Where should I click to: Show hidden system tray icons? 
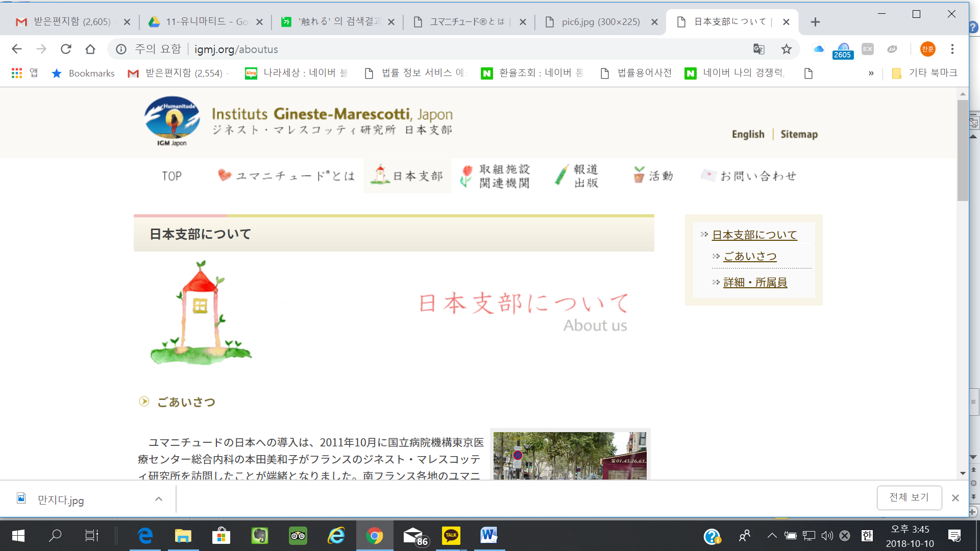tap(772, 536)
